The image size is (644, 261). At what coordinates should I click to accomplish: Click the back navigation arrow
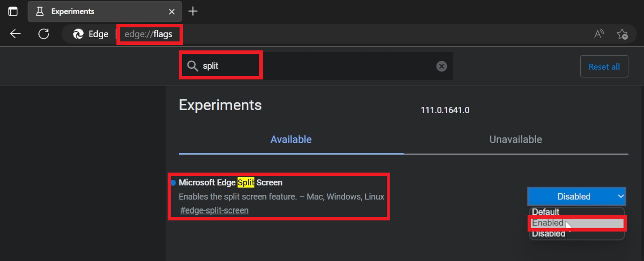click(15, 34)
